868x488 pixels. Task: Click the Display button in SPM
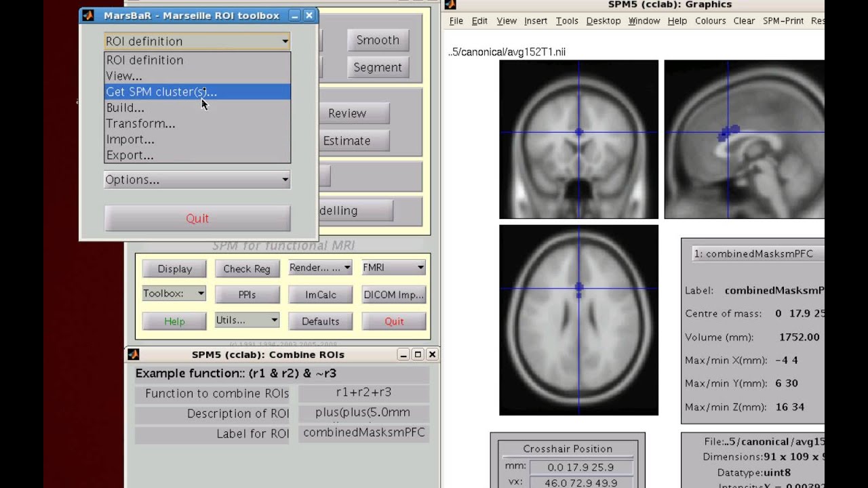point(174,269)
